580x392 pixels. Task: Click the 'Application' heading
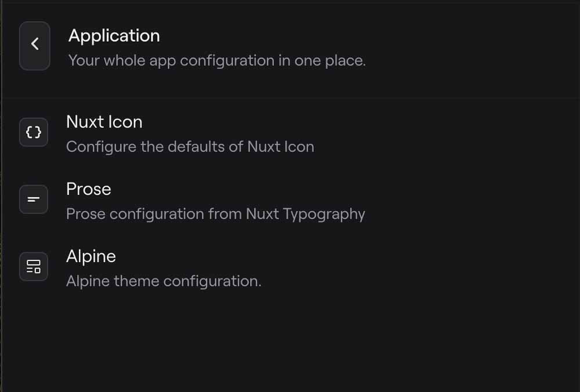click(x=114, y=36)
